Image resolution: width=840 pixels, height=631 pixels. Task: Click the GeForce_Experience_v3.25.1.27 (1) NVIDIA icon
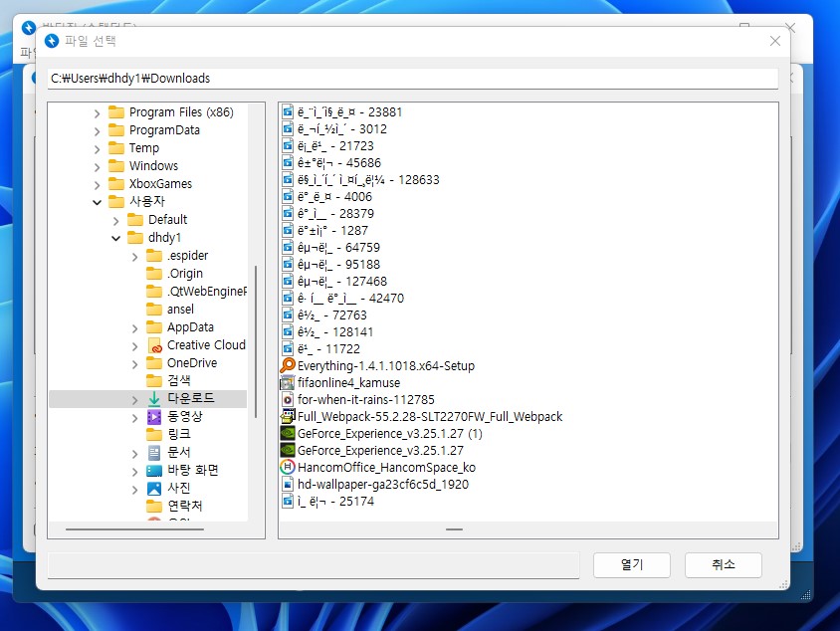(288, 433)
